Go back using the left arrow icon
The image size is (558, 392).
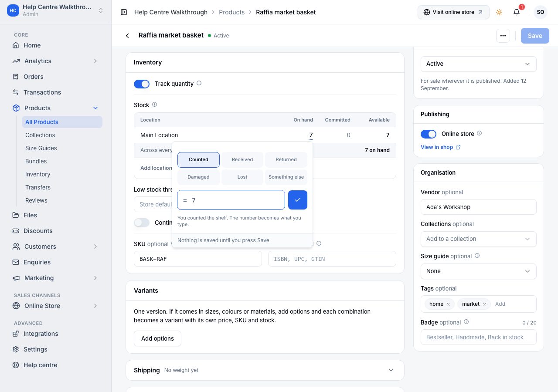[x=127, y=36]
